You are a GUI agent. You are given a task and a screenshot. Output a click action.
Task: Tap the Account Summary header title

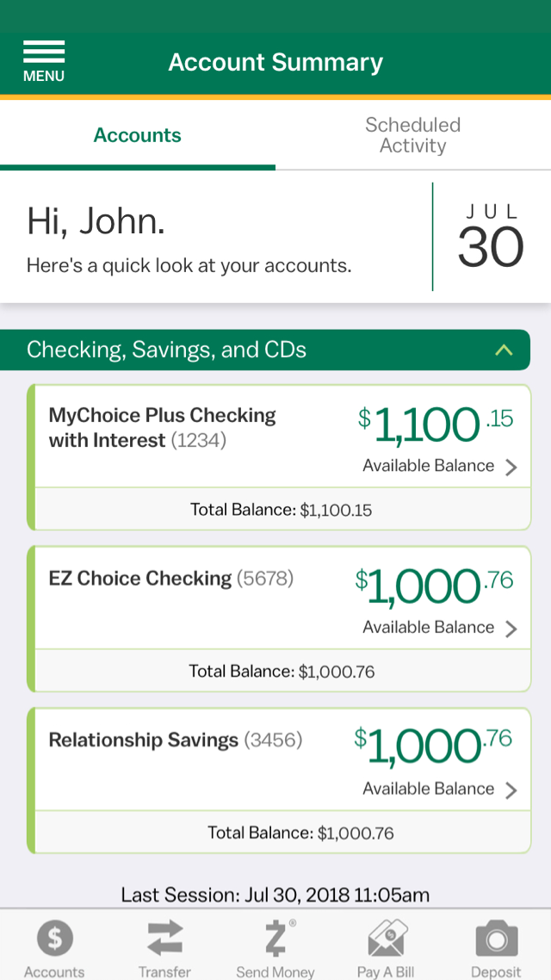(275, 62)
